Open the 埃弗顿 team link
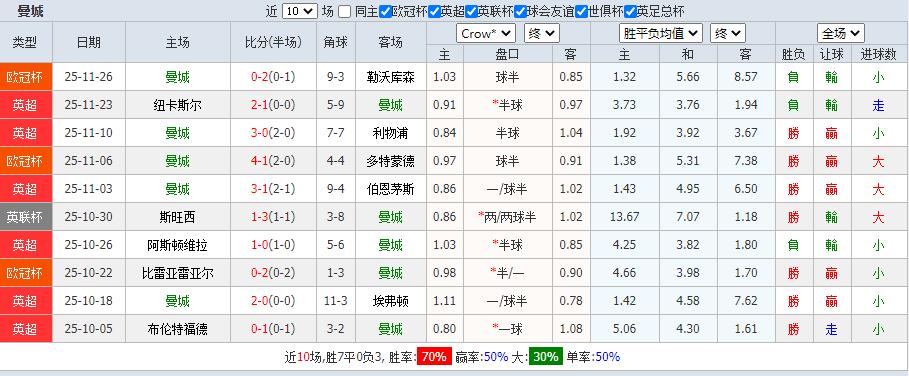Screen dimensions: 909x376 [x=391, y=301]
